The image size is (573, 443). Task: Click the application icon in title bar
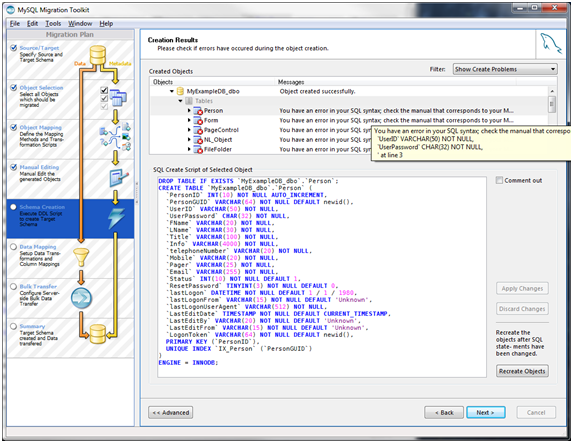(x=11, y=10)
